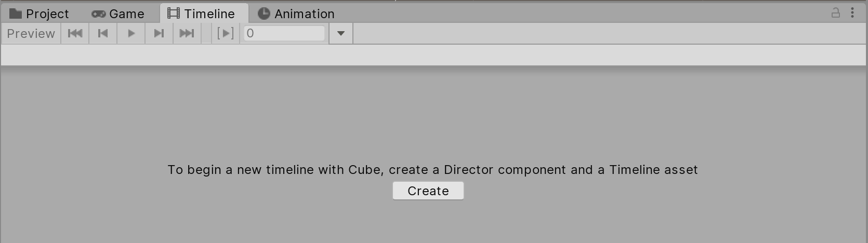
Task: Jump to the start of the timeline
Action: pos(75,33)
